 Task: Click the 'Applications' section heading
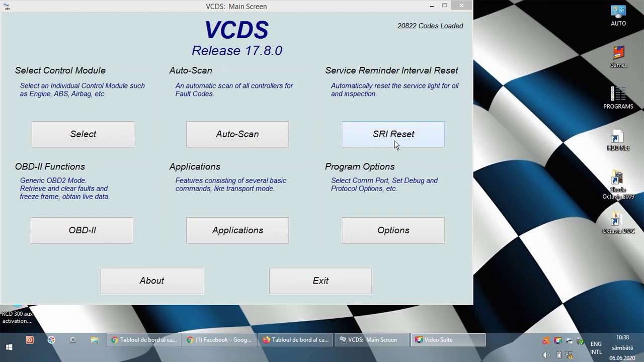click(195, 167)
